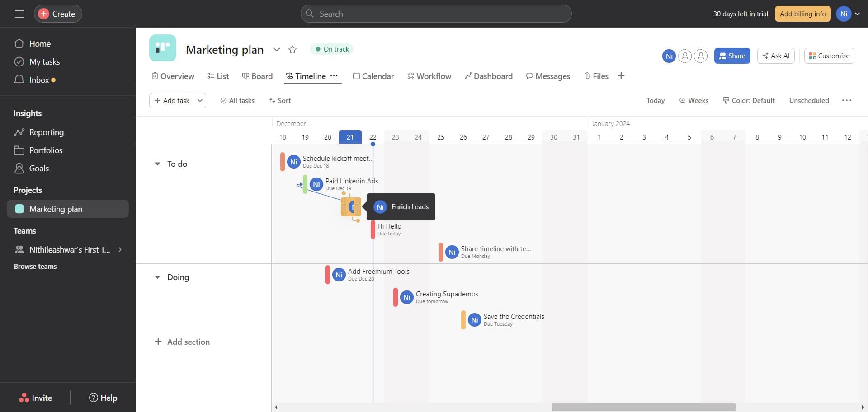Star the Marketing plan project

coord(292,50)
